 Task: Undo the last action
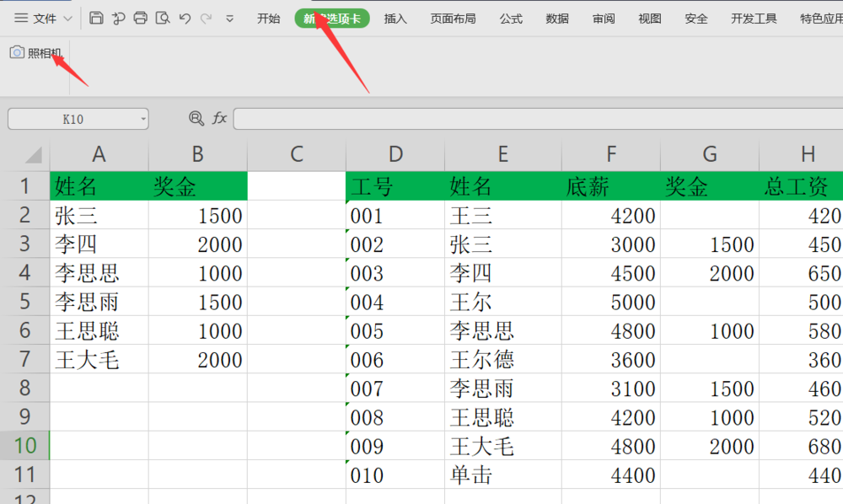[184, 17]
